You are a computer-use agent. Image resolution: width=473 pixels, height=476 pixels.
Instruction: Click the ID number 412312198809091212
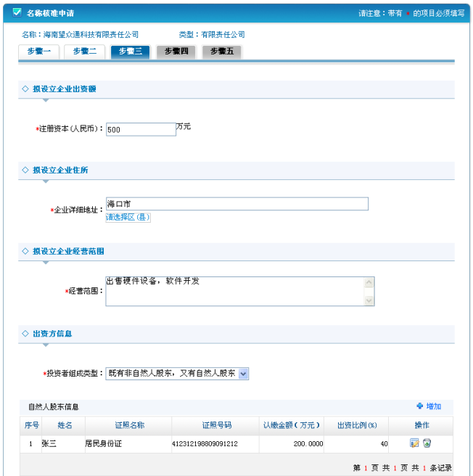(x=205, y=443)
